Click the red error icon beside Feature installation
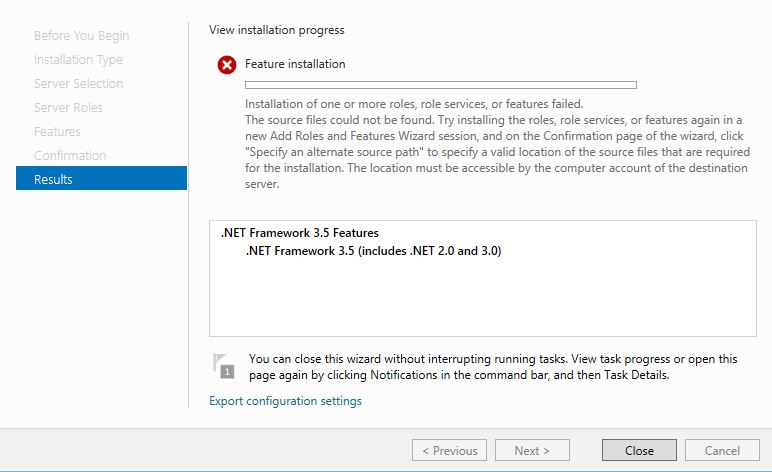 click(x=227, y=64)
